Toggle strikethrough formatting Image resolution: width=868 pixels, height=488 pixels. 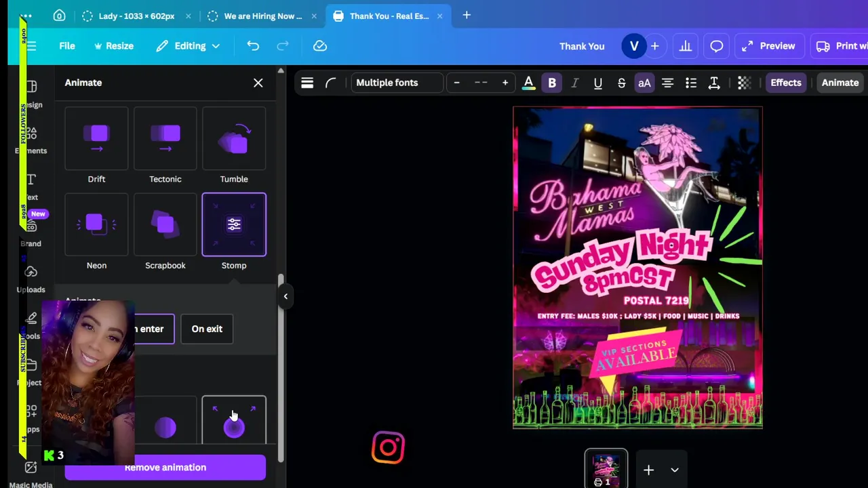point(621,83)
